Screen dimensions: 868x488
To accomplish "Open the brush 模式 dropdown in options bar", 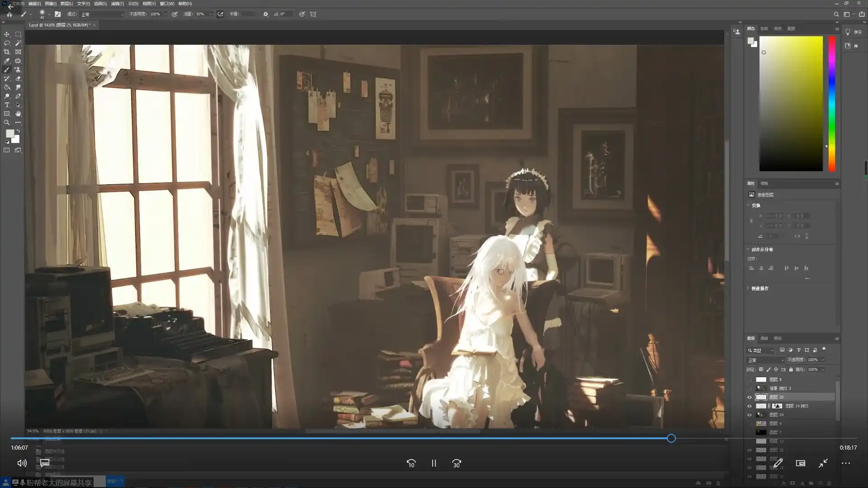I will 102,14.
